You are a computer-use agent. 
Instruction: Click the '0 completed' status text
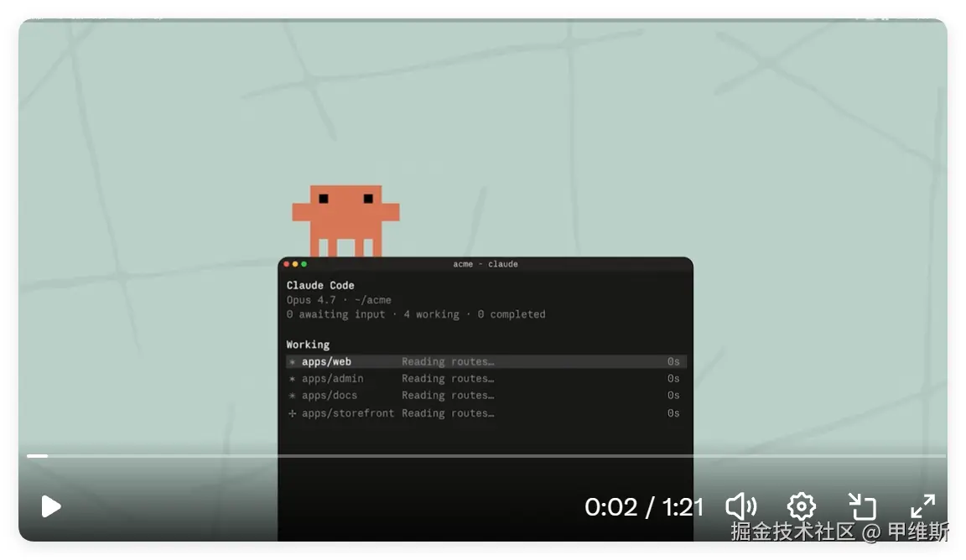(512, 314)
